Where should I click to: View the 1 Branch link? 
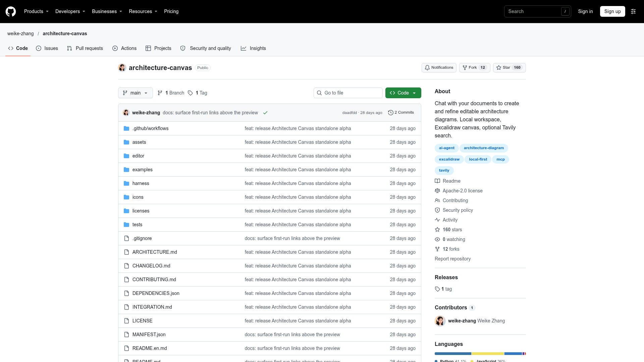point(171,93)
